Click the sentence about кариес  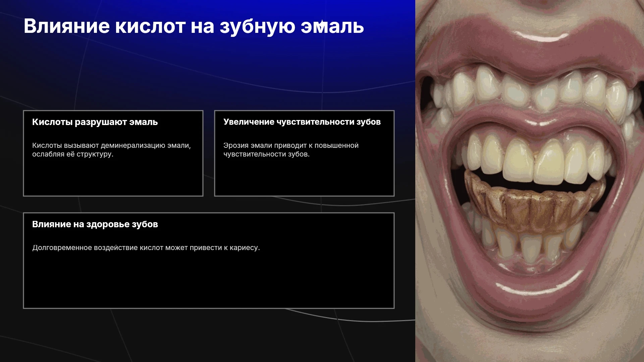click(x=146, y=248)
